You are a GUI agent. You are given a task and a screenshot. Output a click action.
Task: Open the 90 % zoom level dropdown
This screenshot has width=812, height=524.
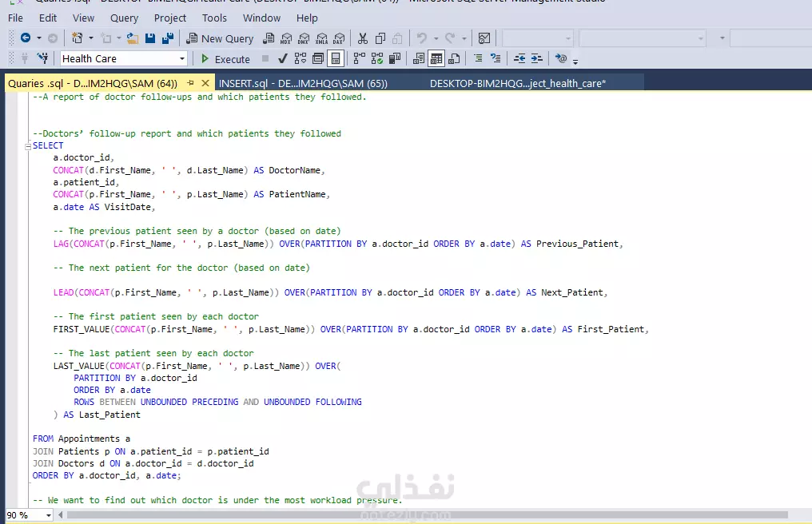pos(49,515)
